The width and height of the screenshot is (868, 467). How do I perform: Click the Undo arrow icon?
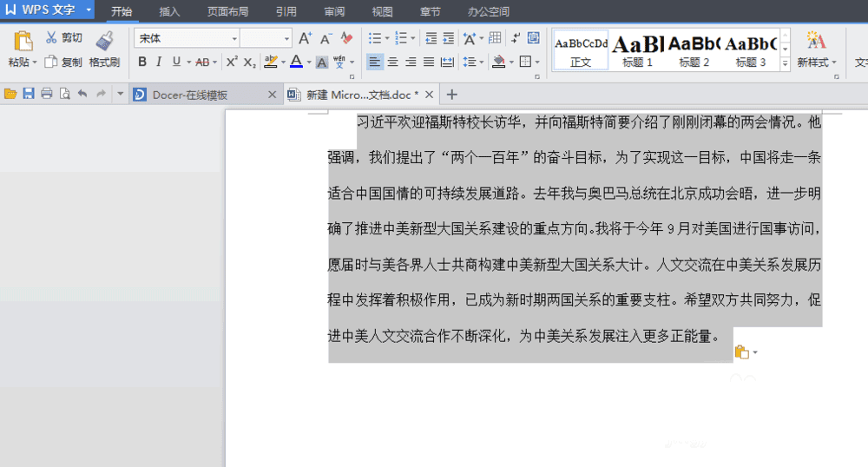[82, 94]
